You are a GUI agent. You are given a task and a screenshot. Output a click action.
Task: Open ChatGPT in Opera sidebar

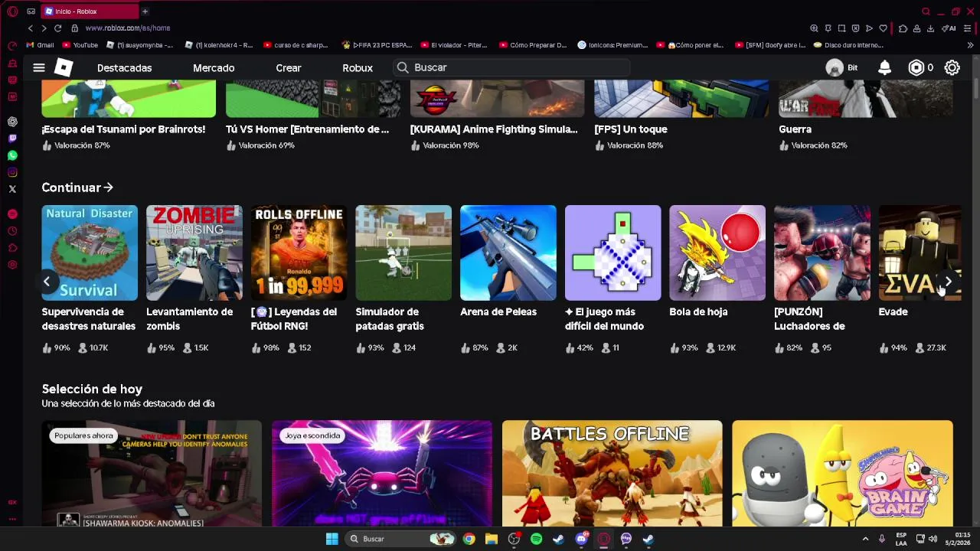[x=12, y=122]
